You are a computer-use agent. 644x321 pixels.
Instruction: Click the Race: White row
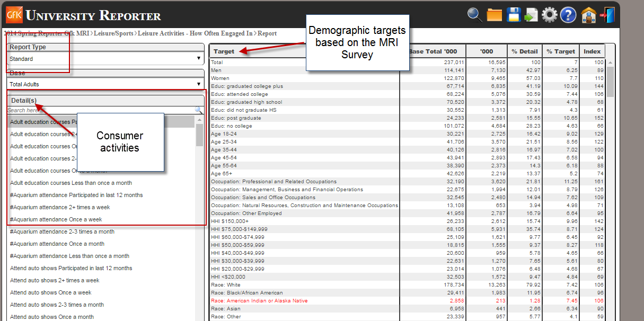[407, 284]
